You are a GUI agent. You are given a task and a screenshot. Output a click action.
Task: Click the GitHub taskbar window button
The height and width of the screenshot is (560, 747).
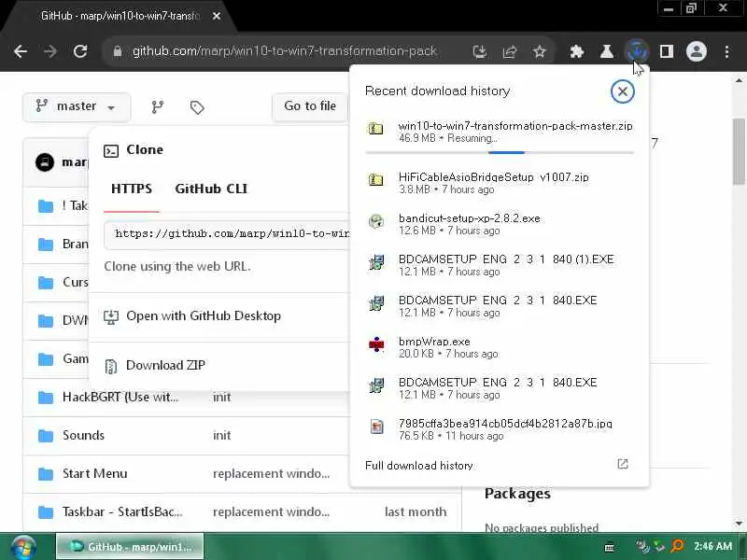click(x=130, y=547)
